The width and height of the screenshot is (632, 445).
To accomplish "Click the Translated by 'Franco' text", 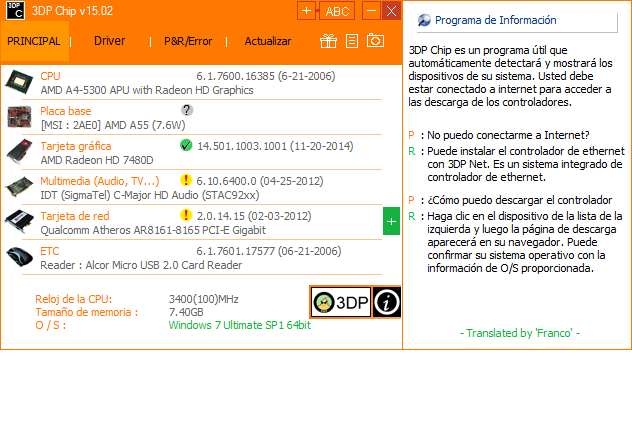I will [520, 333].
